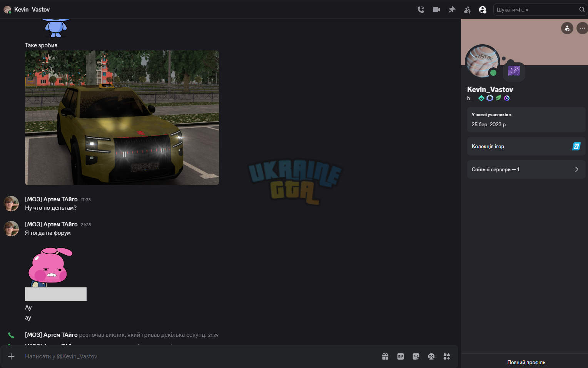Open the «Колекція ігор» section

[526, 146]
